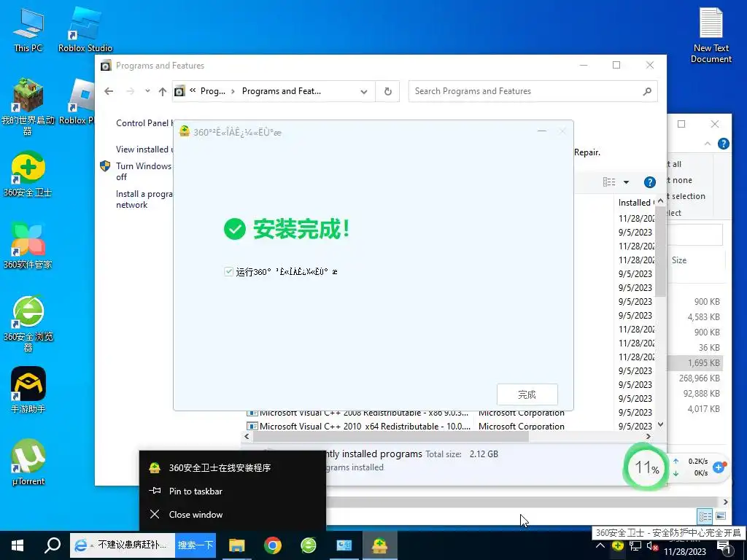The height and width of the screenshot is (560, 747).
Task: Click 268,966 KB size cell
Action: pyautogui.click(x=699, y=378)
